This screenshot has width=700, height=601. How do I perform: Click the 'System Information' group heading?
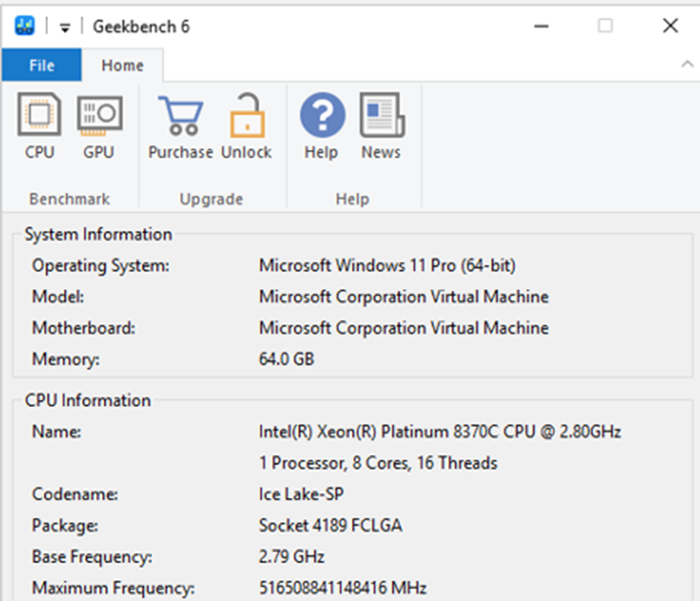pyautogui.click(x=98, y=234)
